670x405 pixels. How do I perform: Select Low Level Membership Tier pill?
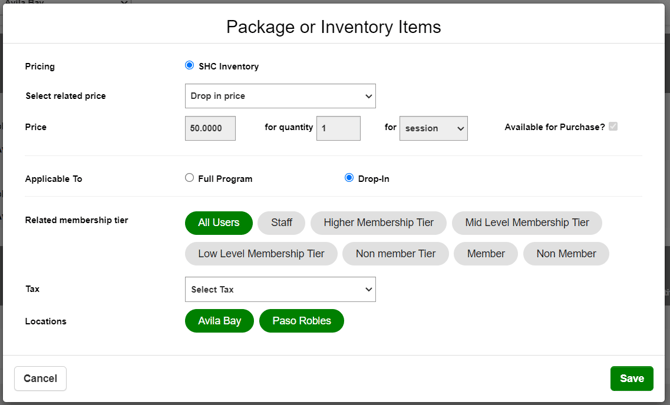[x=261, y=254]
